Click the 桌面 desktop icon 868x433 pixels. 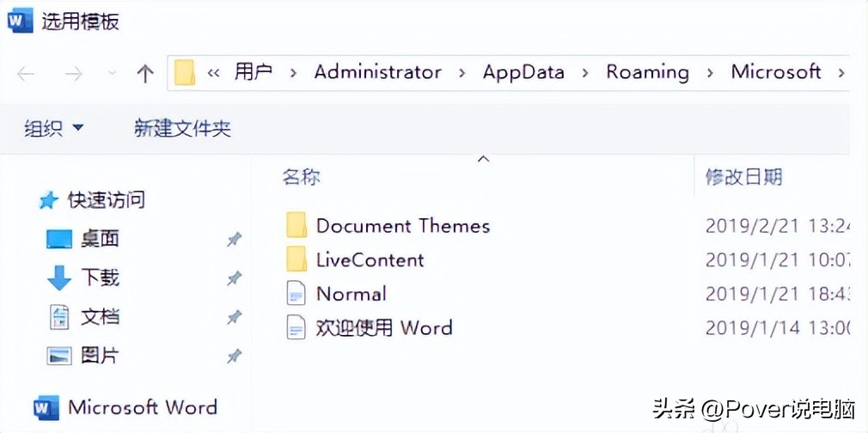(59, 239)
